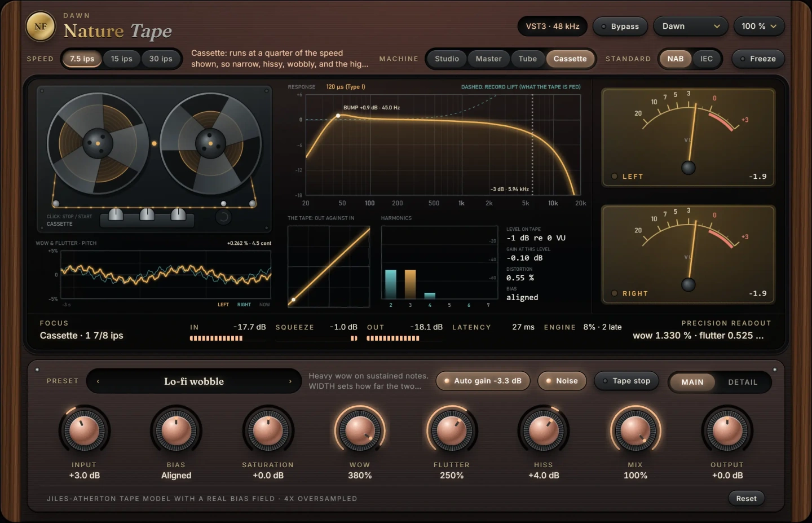812x523 pixels.
Task: Select next preset with right arrow
Action: coord(290,381)
